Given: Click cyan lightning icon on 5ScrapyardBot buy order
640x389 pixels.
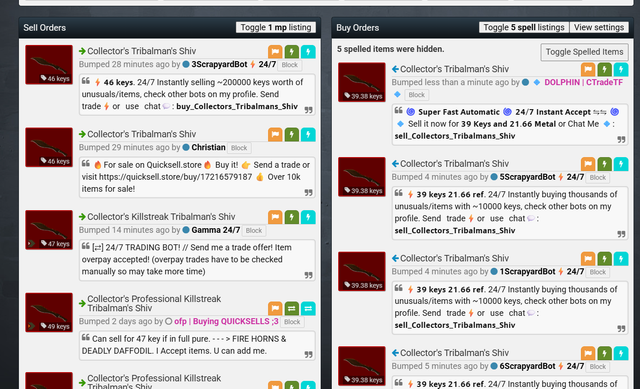Looking at the screenshot, I should 621,164.
